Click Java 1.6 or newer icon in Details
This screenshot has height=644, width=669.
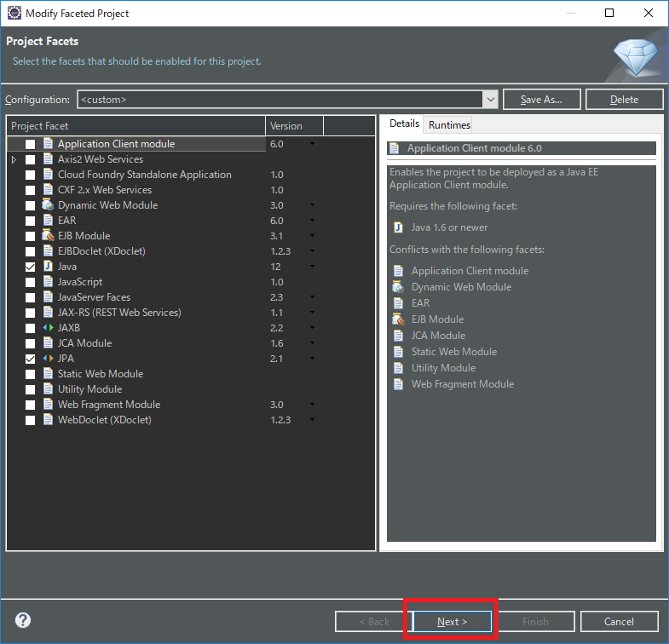[x=398, y=227]
